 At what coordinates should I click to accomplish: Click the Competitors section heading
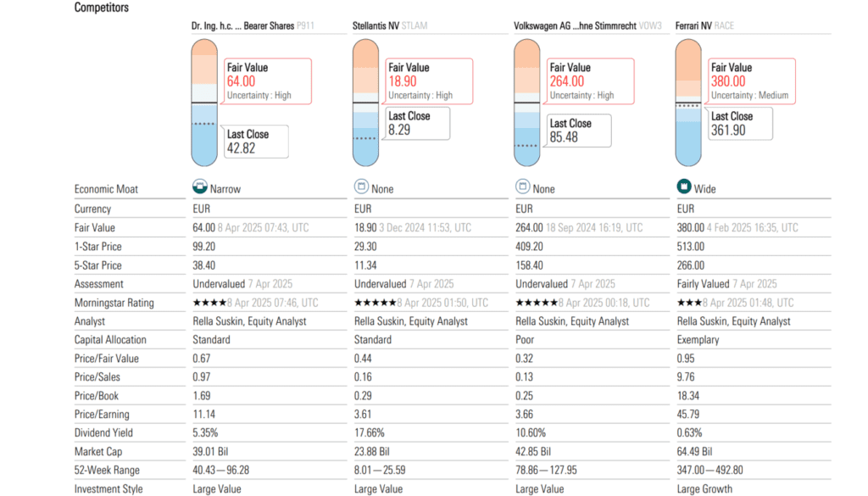pos(102,8)
